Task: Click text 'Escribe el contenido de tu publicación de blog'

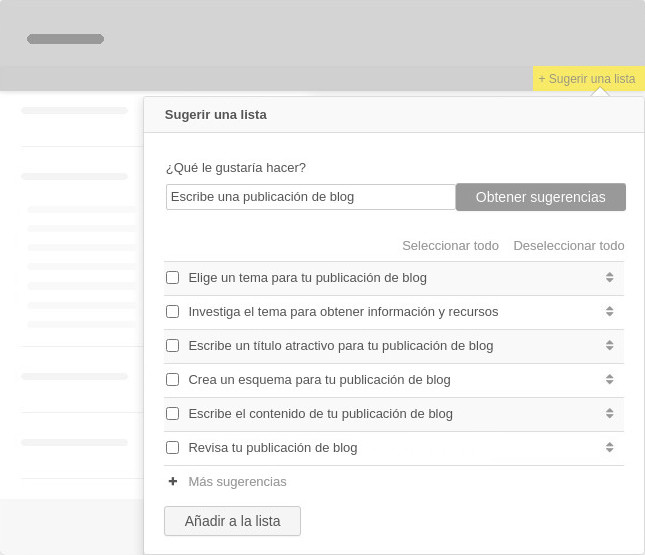Action: pyautogui.click(x=320, y=413)
